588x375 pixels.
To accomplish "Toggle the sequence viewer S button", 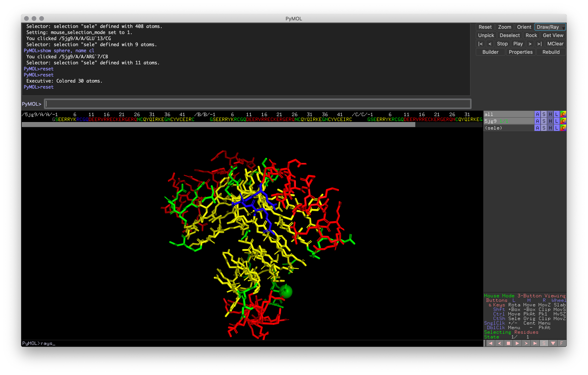I will pyautogui.click(x=544, y=343).
